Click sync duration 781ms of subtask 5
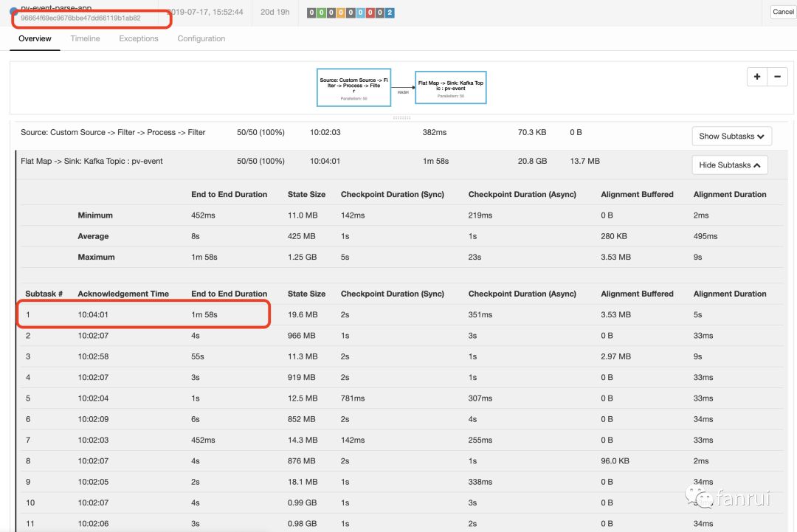The height and width of the screenshot is (532, 797). (x=353, y=398)
